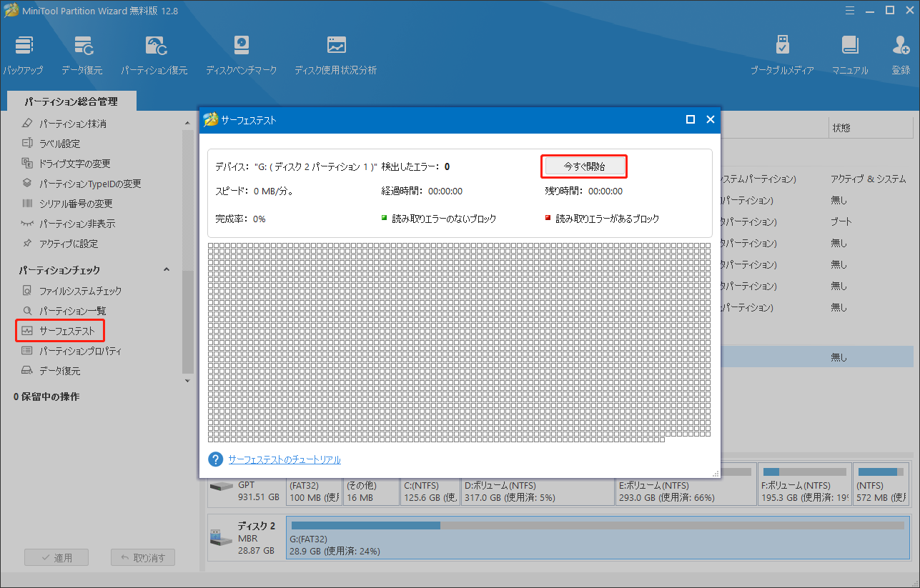This screenshot has height=588, width=920.
Task: Select the (FAT32) 100 MB partition
Action: [313, 491]
